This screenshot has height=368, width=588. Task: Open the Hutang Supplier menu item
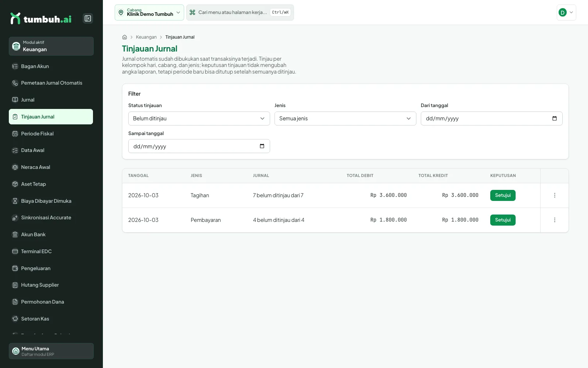[51, 285]
